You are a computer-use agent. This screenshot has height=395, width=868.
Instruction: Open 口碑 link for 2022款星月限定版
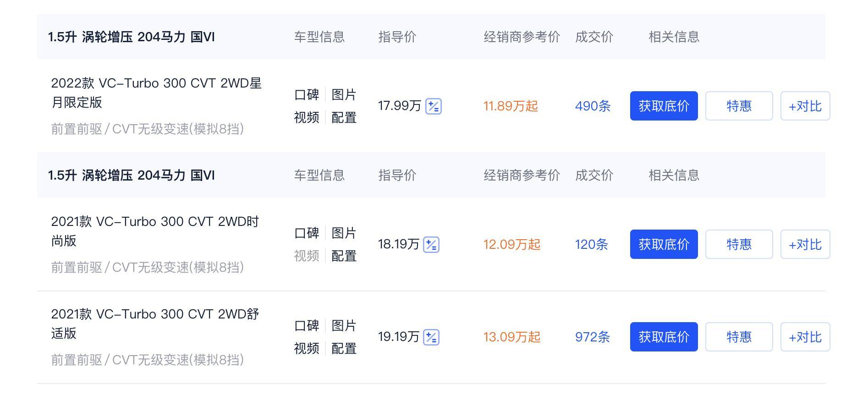click(x=307, y=95)
